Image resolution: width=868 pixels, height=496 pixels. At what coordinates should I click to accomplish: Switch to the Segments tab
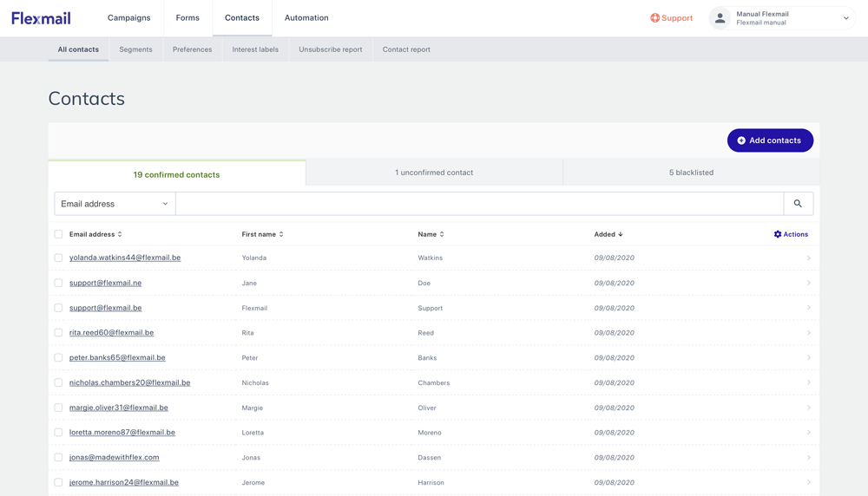135,49
